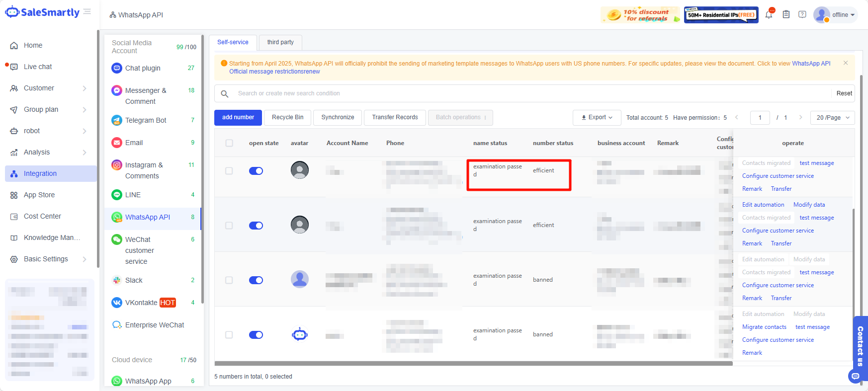Image resolution: width=868 pixels, height=391 pixels.
Task: Click the Slack channel icon
Action: coord(117,280)
